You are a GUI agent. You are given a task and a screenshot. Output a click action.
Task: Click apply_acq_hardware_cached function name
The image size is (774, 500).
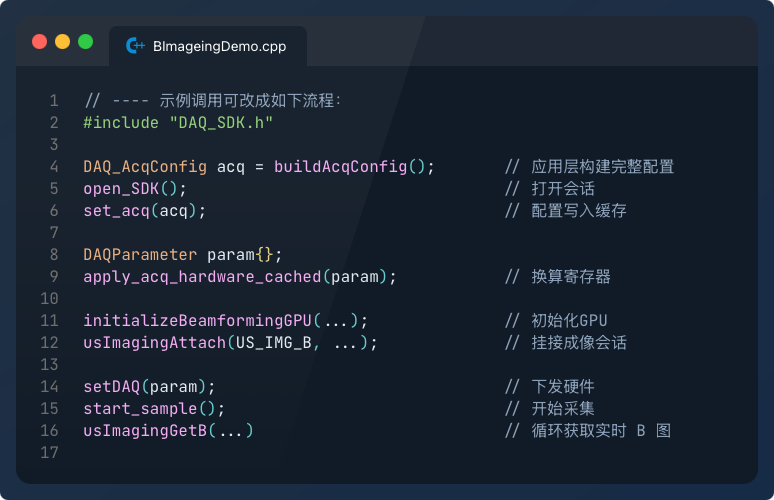pyautogui.click(x=202, y=277)
